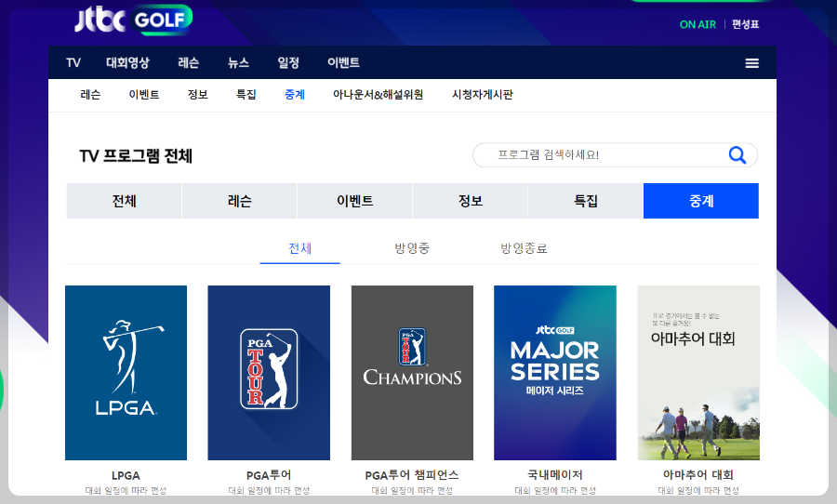Select 레슨 in the white submenu bar

click(x=90, y=95)
